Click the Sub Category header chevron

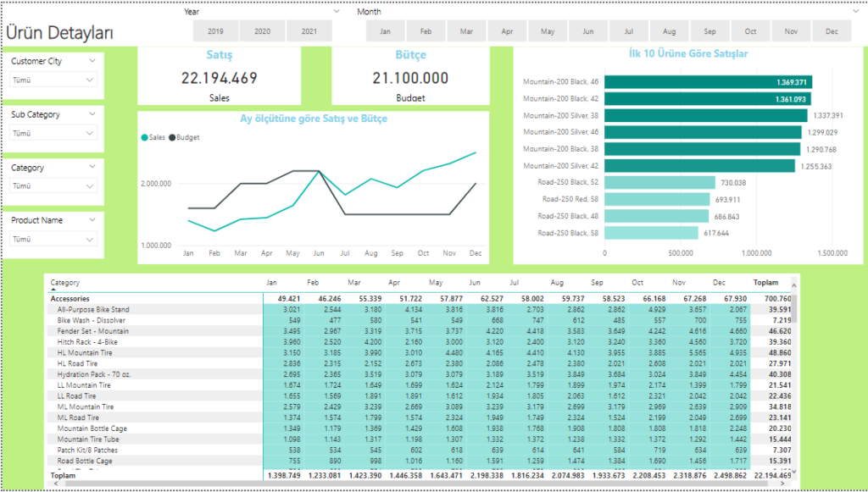92,114
